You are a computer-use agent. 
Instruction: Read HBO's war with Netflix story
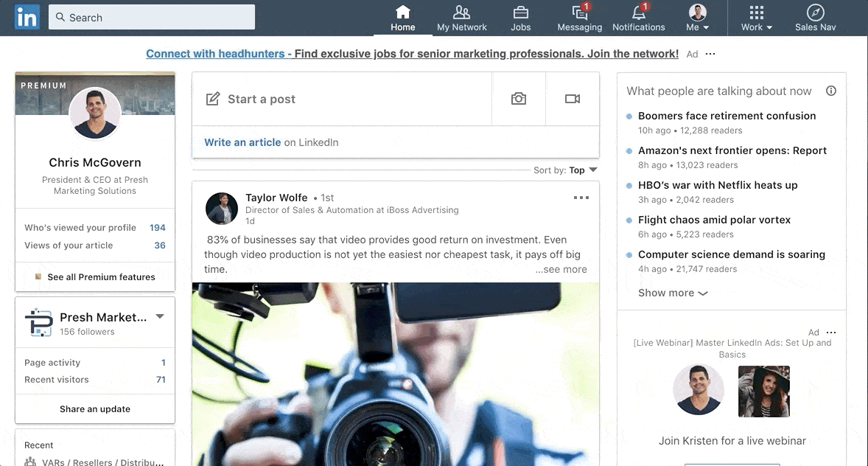click(718, 185)
